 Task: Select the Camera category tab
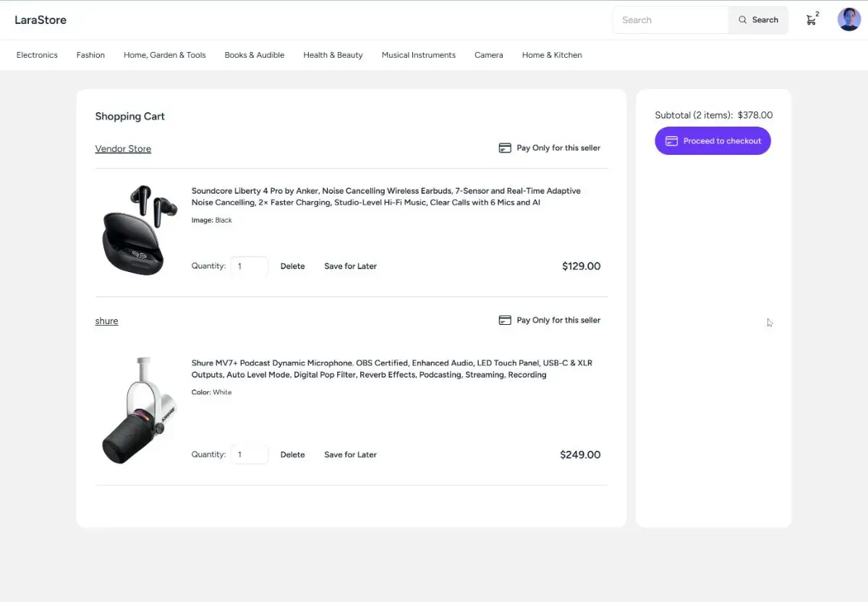point(488,55)
